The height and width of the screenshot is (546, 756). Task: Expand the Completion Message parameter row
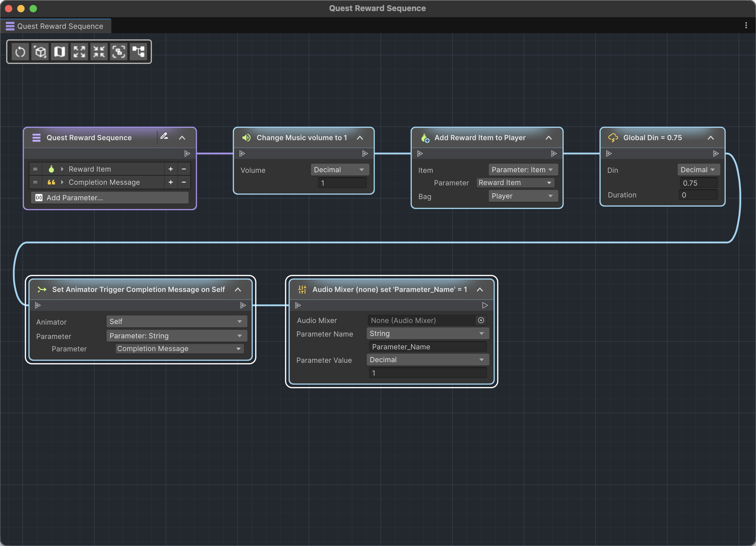[x=62, y=182]
